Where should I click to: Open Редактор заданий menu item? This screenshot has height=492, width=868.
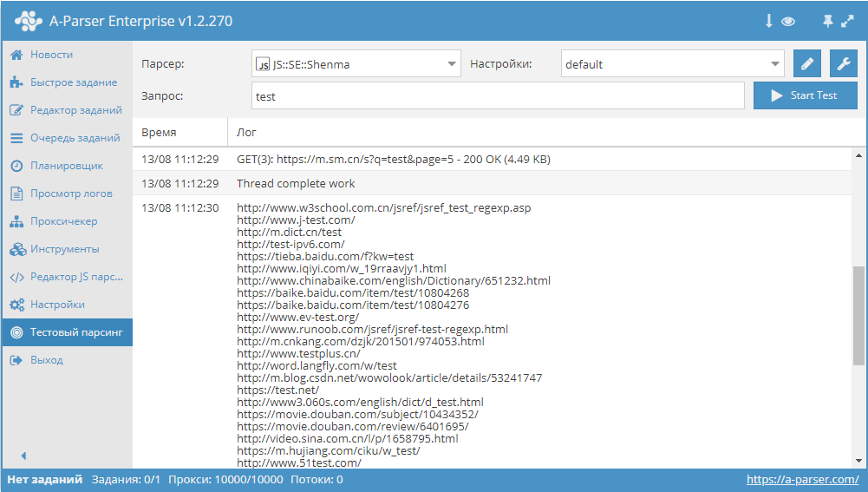point(67,110)
